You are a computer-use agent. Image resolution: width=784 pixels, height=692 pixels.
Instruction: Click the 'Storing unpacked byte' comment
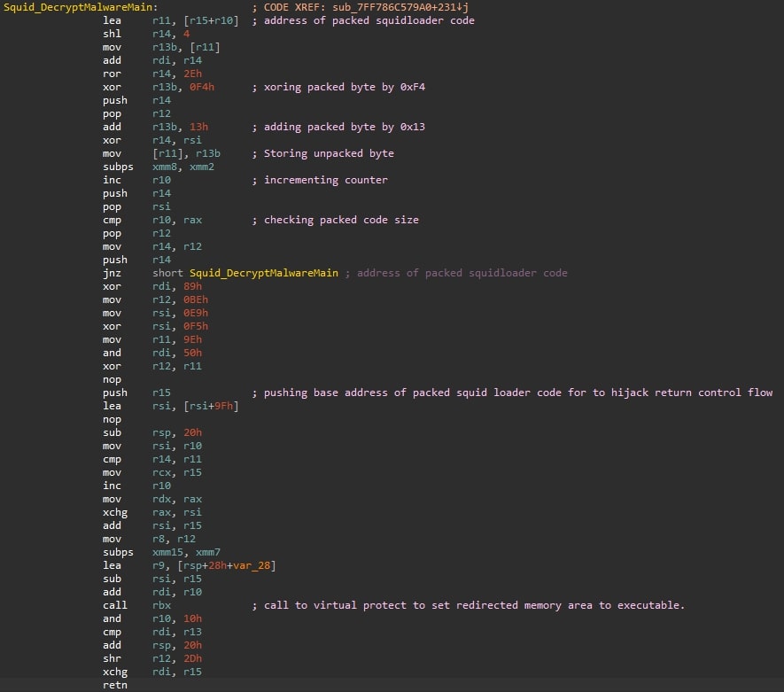[329, 153]
